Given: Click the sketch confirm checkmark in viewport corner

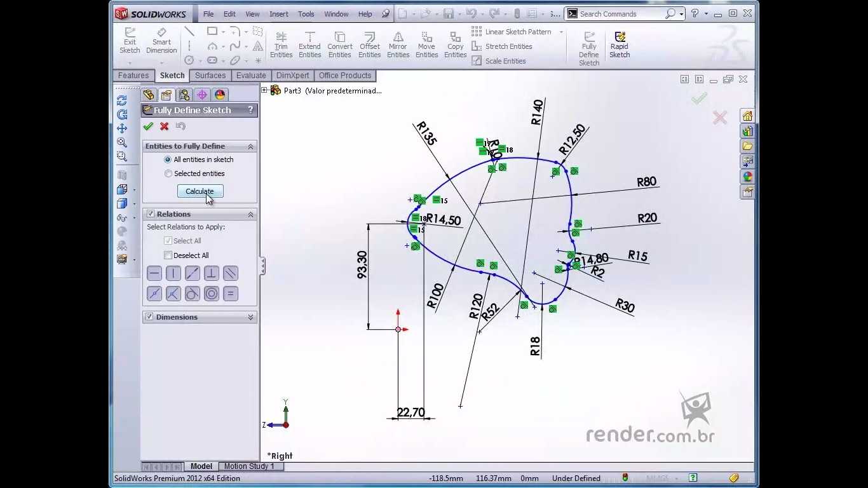Looking at the screenshot, I should [700, 98].
